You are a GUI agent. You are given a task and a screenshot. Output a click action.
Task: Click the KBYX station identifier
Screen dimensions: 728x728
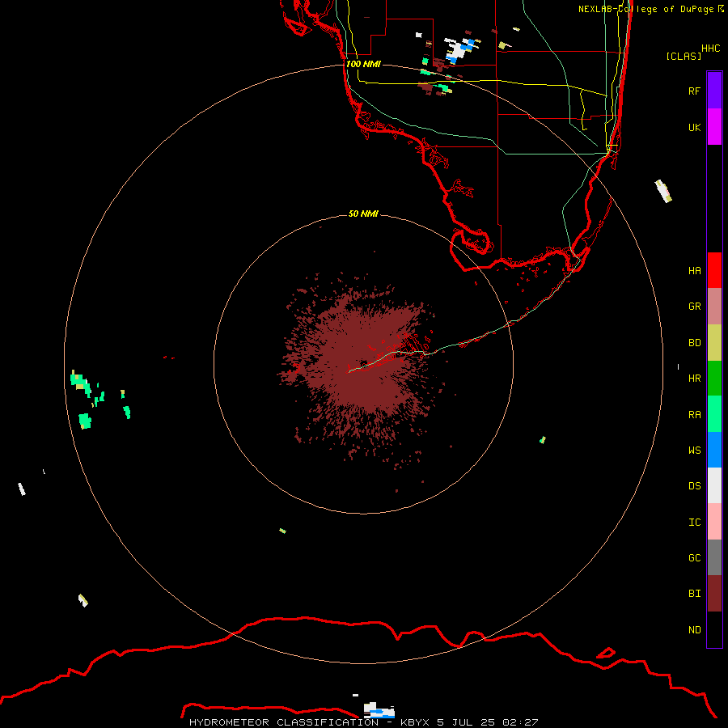coord(415,722)
